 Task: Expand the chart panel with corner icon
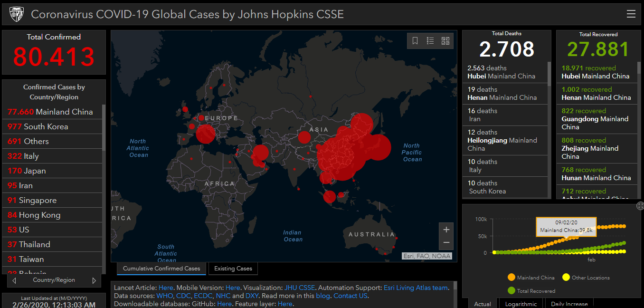point(640,206)
